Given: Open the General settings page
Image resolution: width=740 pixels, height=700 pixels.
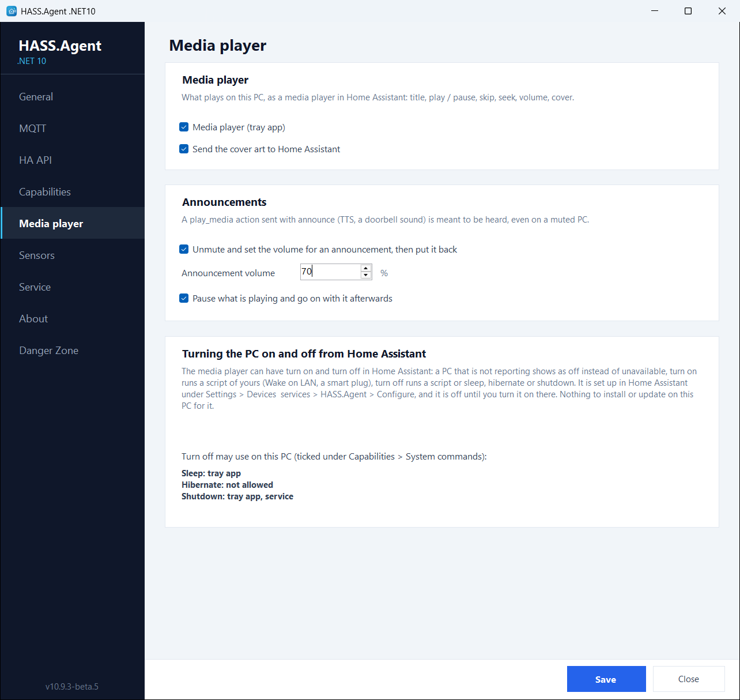Looking at the screenshot, I should (x=73, y=97).
